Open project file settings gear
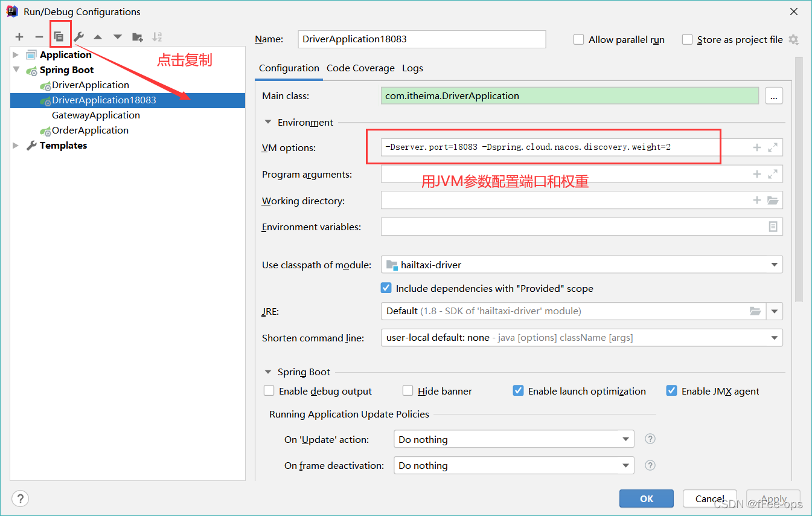This screenshot has height=516, width=812. click(x=793, y=39)
